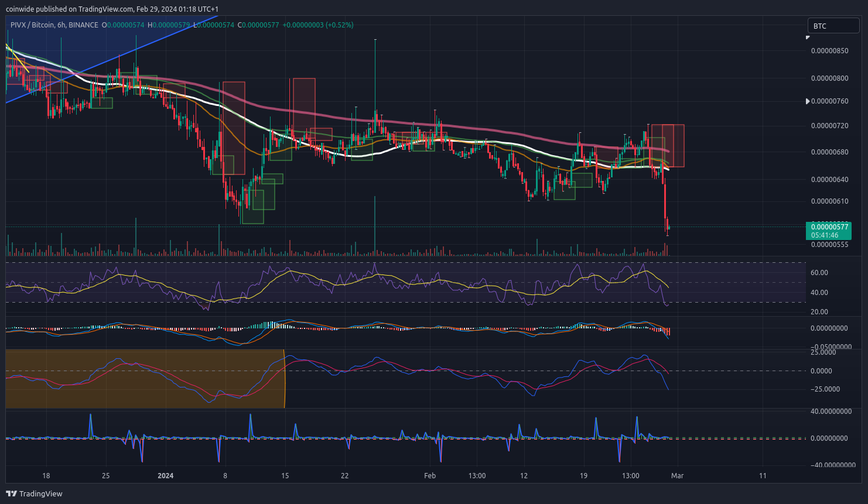Click the 0.00000800 price axis label
The height and width of the screenshot is (504, 868).
click(829, 78)
